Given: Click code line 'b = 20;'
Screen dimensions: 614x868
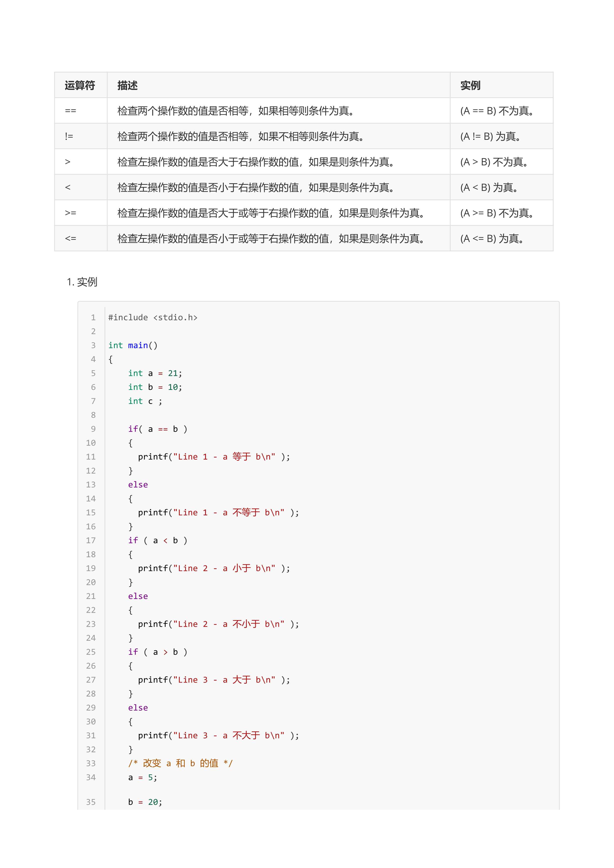Looking at the screenshot, I should tap(145, 802).
